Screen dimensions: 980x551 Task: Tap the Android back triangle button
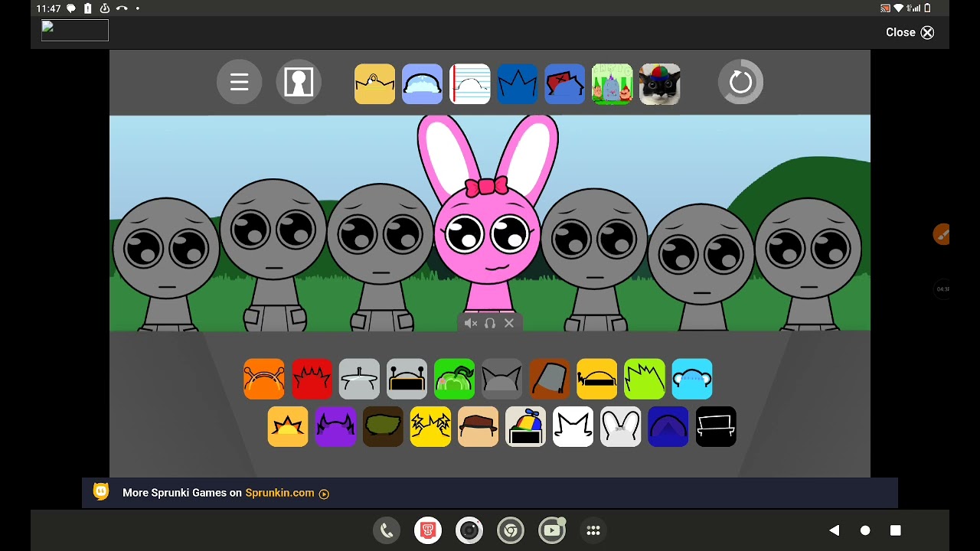click(x=835, y=530)
